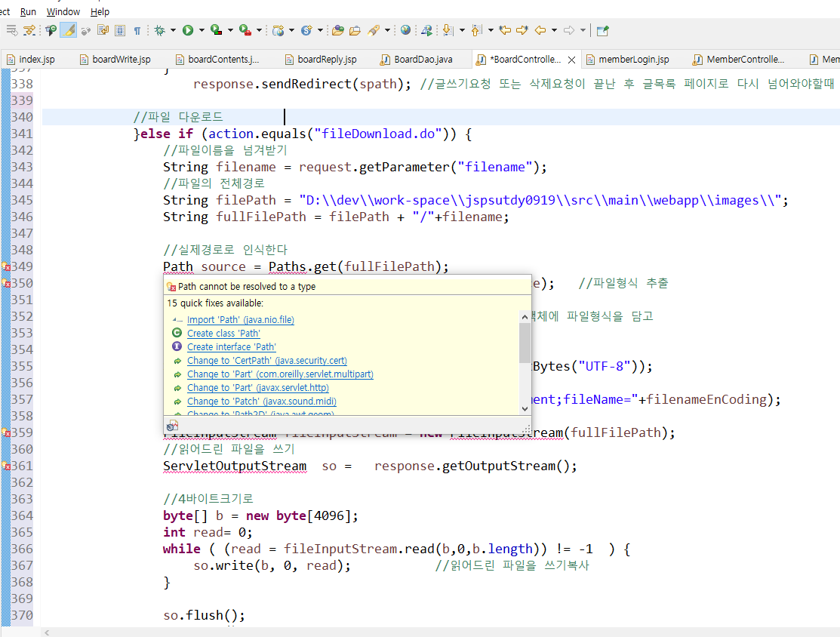This screenshot has height=637, width=840.
Task: Click the Open Task folder icon
Action: click(x=355, y=30)
